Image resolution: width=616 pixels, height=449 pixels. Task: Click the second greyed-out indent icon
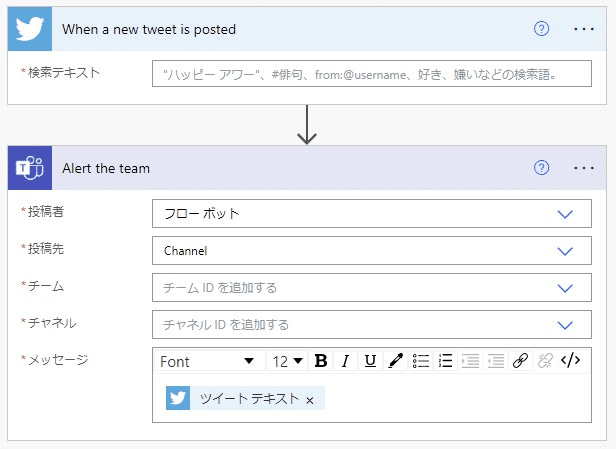point(495,361)
